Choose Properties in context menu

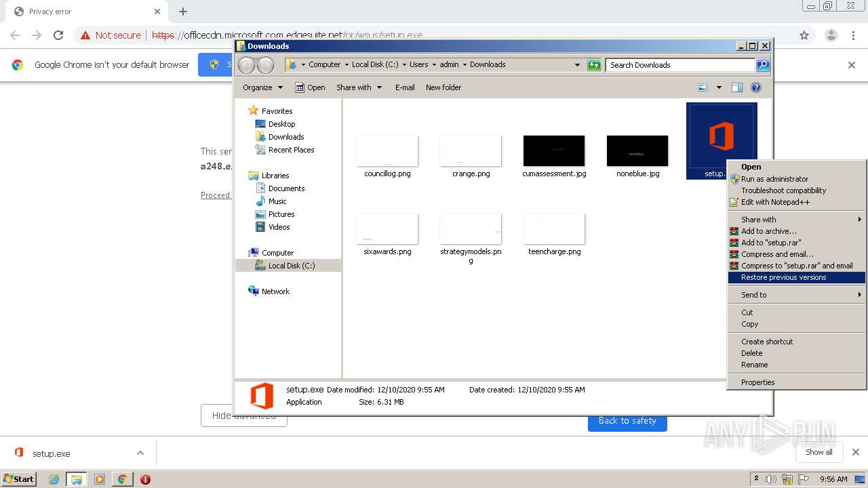pos(796,382)
